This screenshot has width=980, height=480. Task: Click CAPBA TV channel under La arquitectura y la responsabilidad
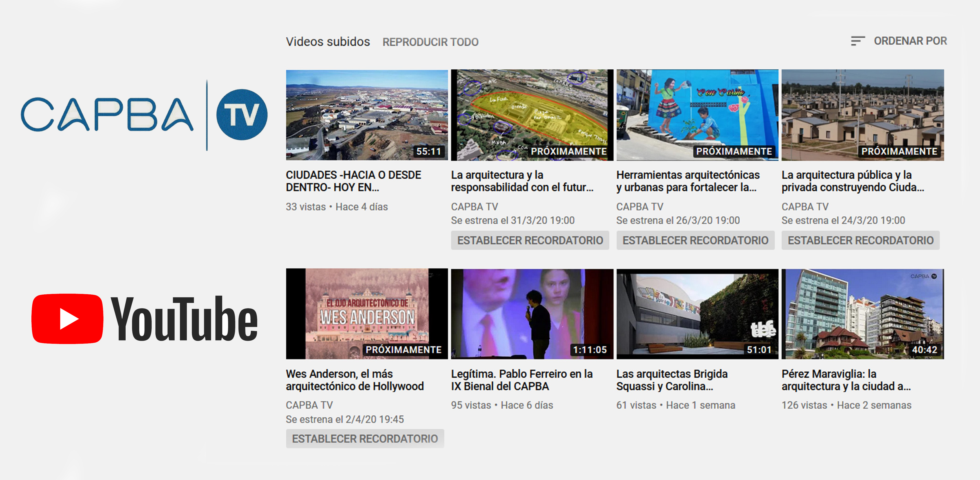(x=474, y=207)
